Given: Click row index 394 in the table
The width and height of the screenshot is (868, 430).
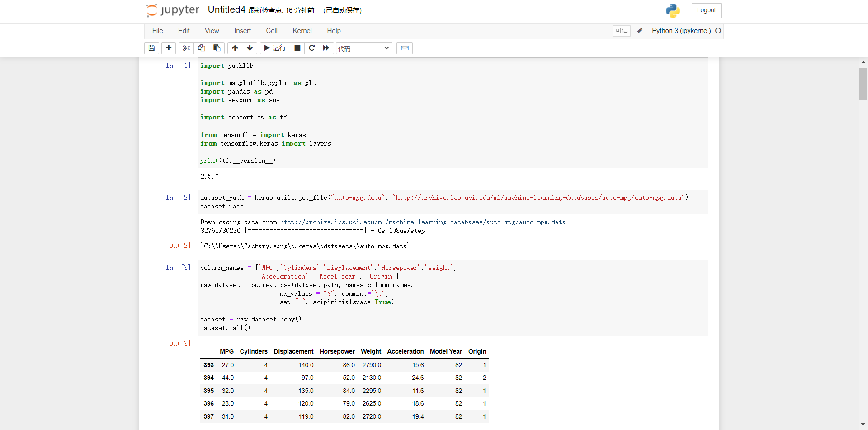Looking at the screenshot, I should [x=208, y=378].
